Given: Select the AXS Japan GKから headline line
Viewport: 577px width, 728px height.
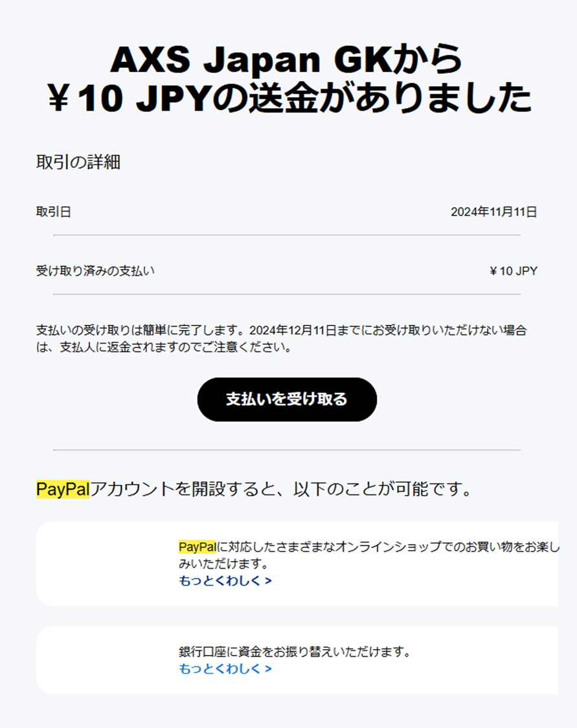Looking at the screenshot, I should pyautogui.click(x=287, y=60).
